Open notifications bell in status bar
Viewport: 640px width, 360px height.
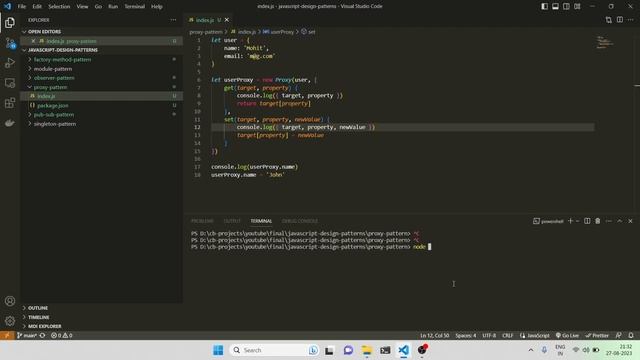(631, 336)
